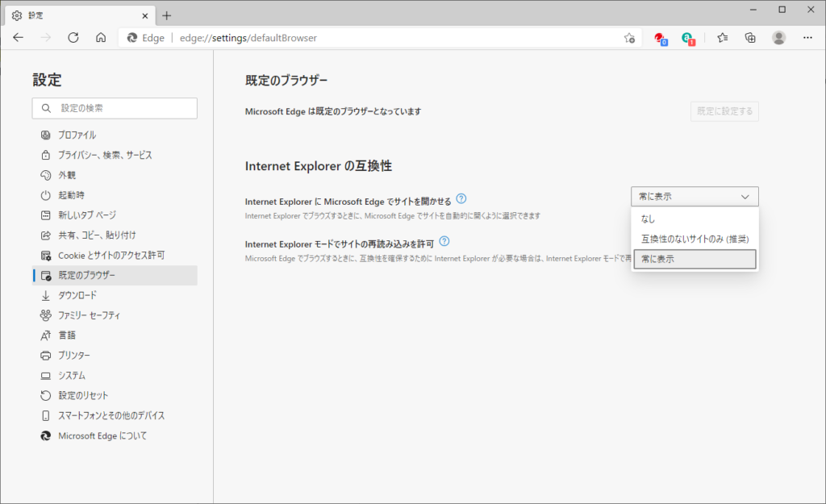Select 常に表示 option in open list

pos(695,259)
